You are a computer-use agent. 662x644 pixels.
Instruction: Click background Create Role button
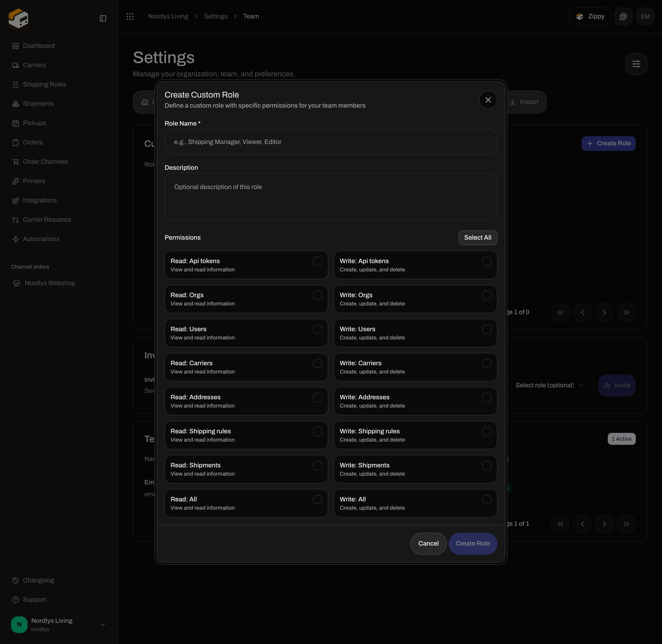click(x=608, y=144)
